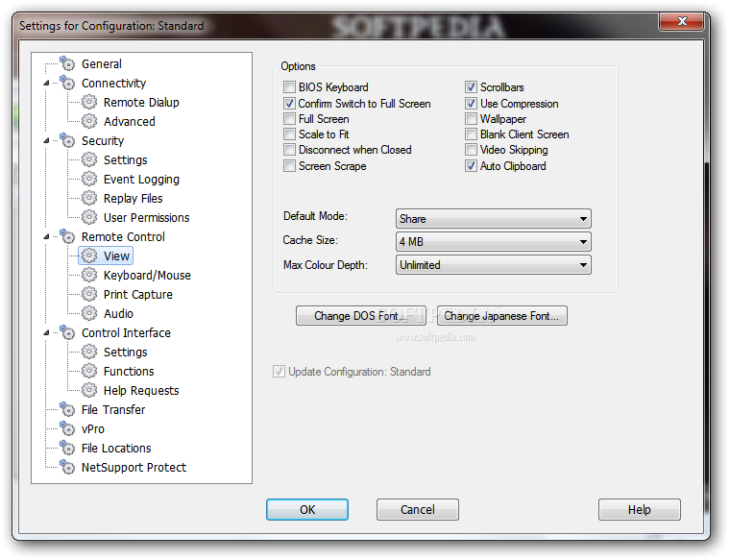Enable the BIOS Keyboard checkbox
The image size is (730, 560).
coord(289,87)
